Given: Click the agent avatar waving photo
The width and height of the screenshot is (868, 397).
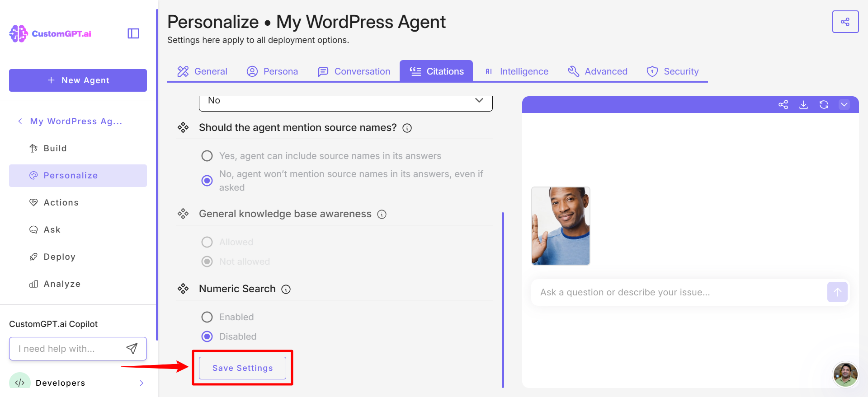Looking at the screenshot, I should [x=561, y=226].
